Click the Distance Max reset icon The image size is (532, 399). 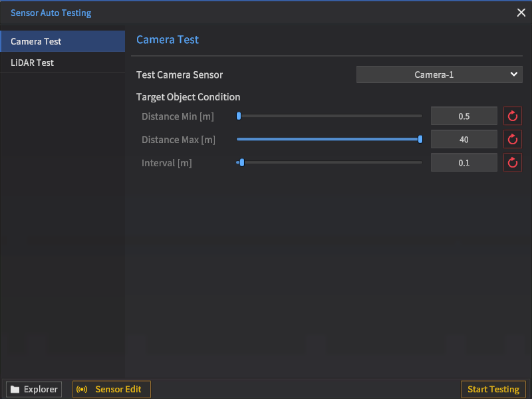512,140
